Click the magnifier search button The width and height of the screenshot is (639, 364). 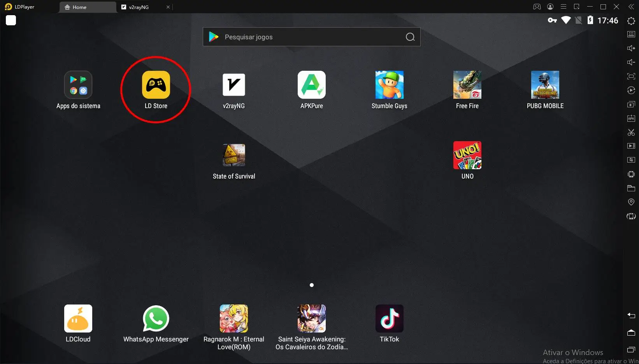[410, 37]
